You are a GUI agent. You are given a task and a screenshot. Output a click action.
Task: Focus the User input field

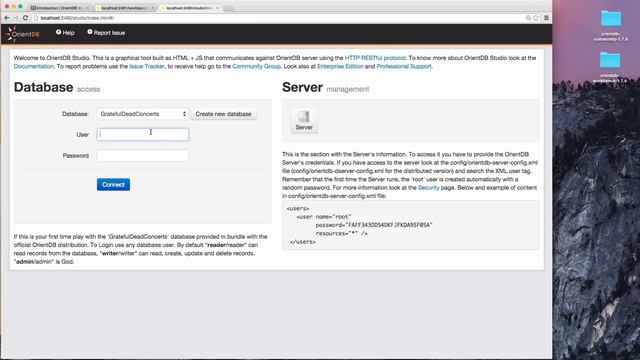142,134
